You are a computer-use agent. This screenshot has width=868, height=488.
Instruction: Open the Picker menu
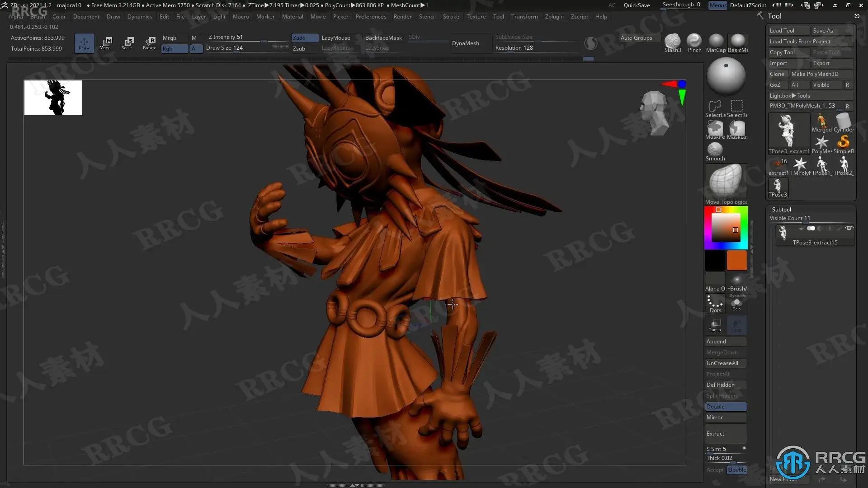(340, 17)
